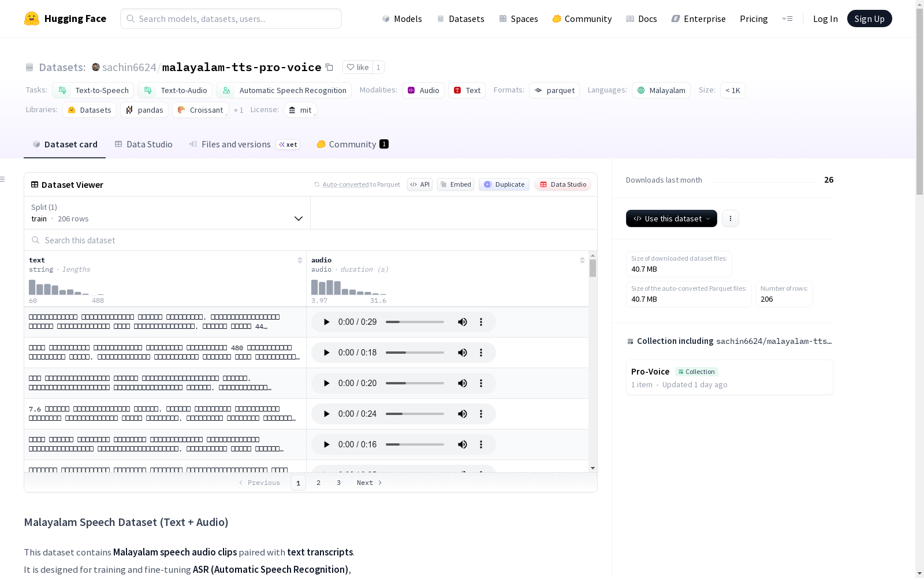
Task: Filter by the Malayalam language tag
Action: (x=661, y=90)
